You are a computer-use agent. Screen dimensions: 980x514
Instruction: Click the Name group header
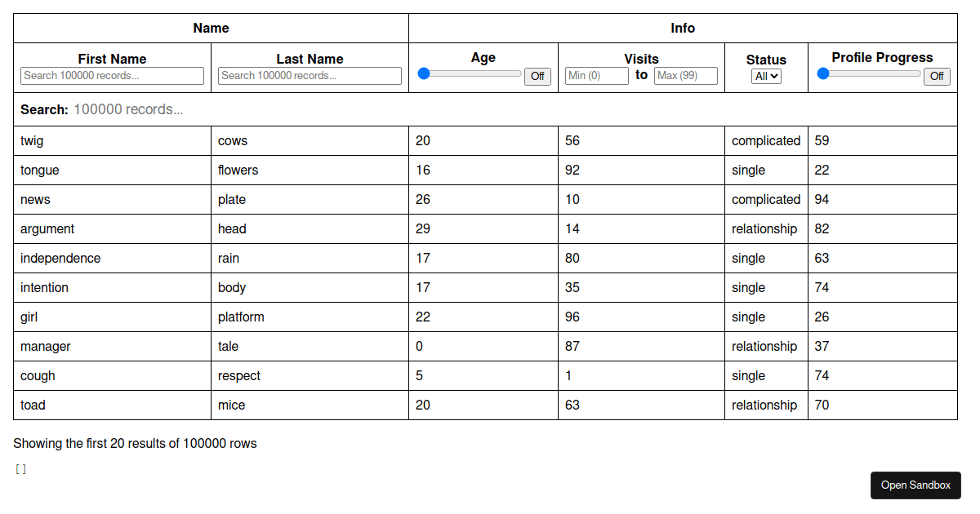point(211,28)
